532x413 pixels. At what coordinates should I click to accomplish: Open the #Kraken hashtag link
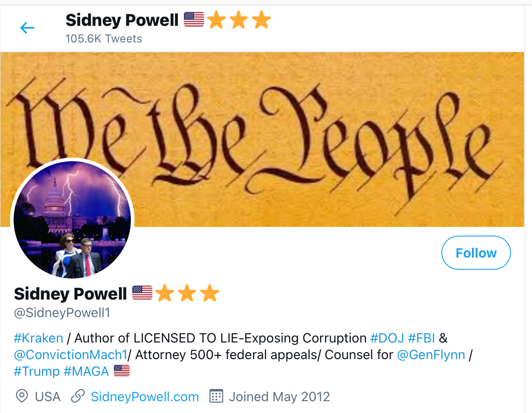pyautogui.click(x=39, y=338)
